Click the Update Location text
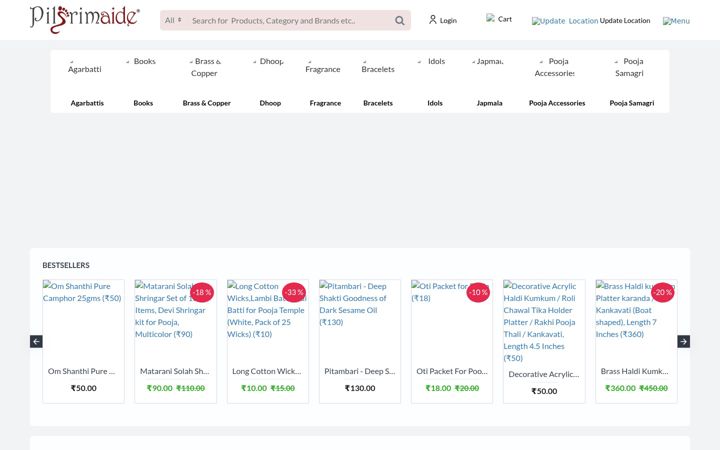Viewport: 720px width, 450px height. (x=625, y=21)
